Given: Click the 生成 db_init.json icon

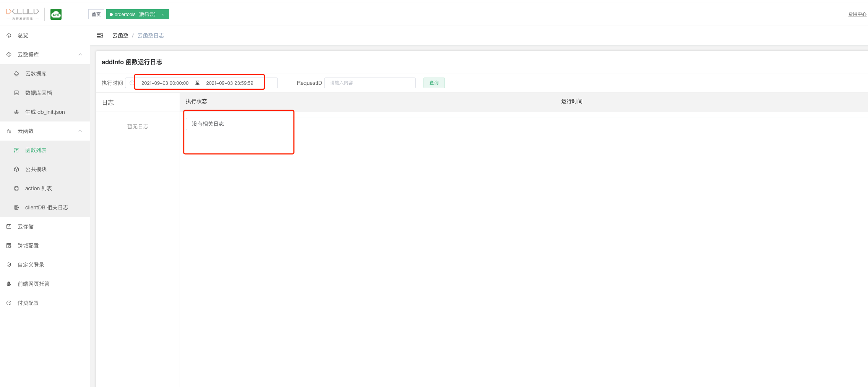Looking at the screenshot, I should click(16, 112).
